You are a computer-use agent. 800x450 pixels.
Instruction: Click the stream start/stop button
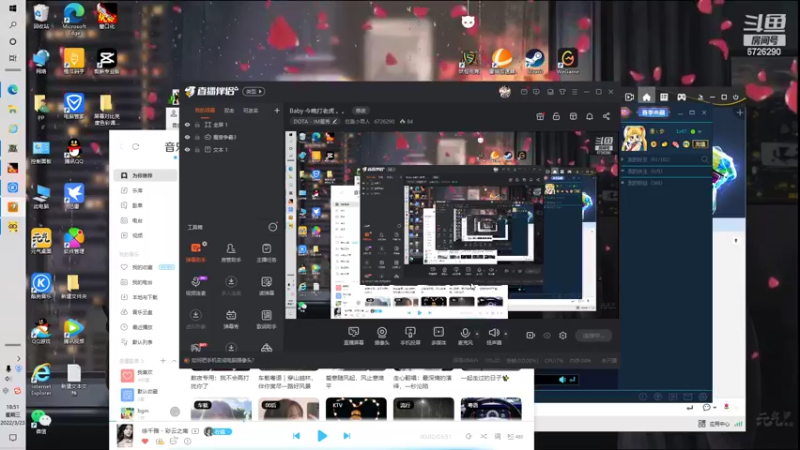click(x=593, y=335)
